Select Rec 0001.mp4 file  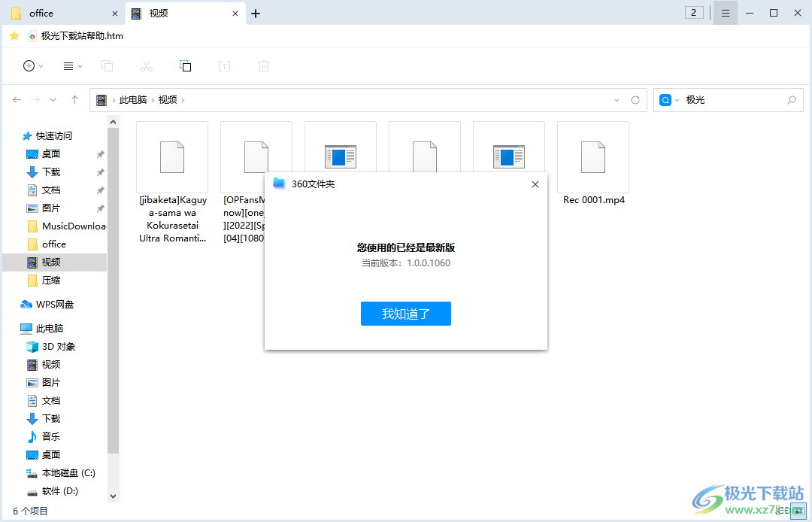(x=593, y=164)
